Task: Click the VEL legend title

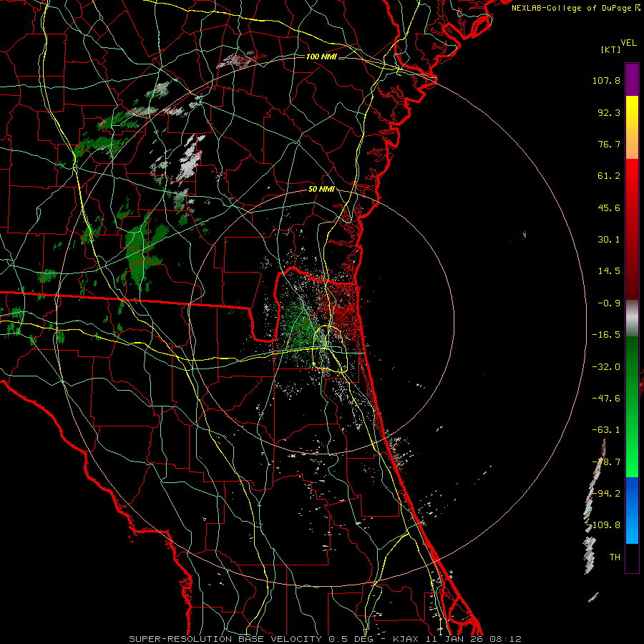Action: [x=629, y=43]
